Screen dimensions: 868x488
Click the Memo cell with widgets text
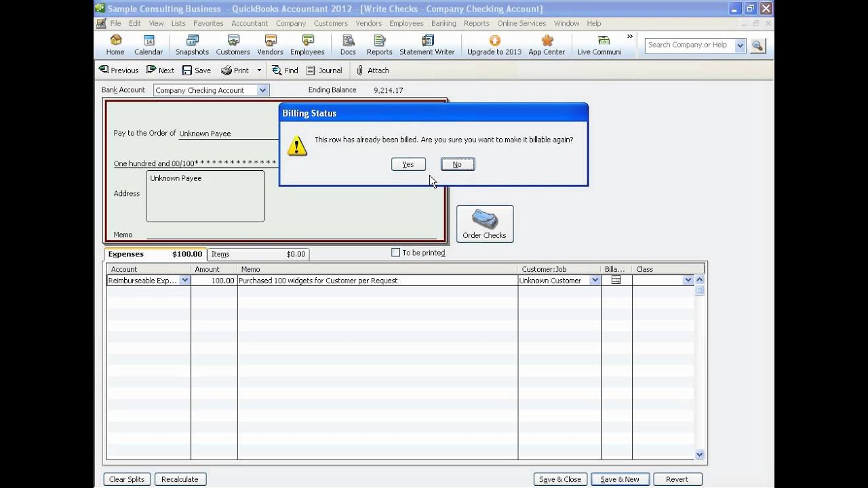378,280
